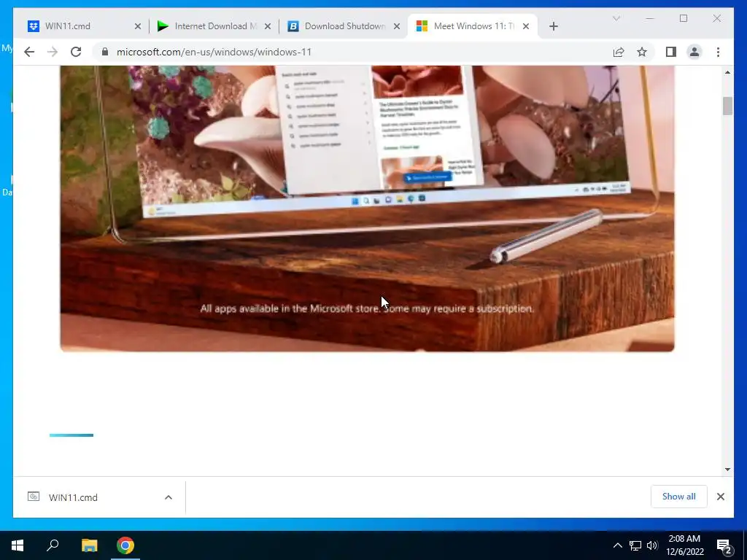Expand options for WIN11.cmd download
Screen dimensions: 747x560
coord(169,497)
